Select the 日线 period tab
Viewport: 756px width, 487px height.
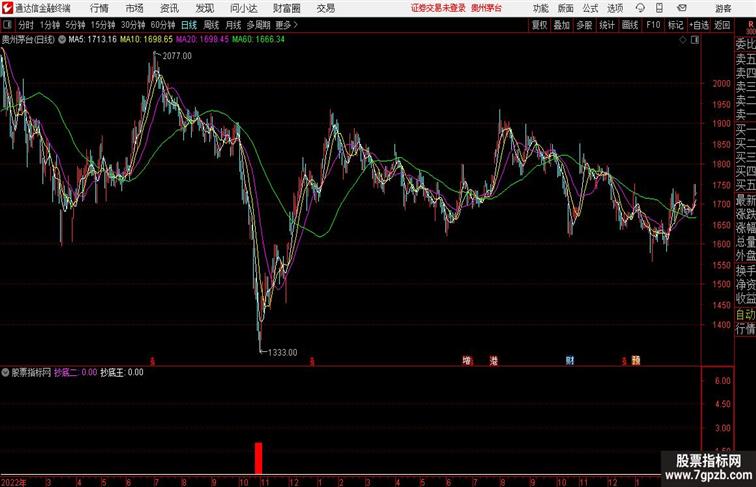pos(189,25)
